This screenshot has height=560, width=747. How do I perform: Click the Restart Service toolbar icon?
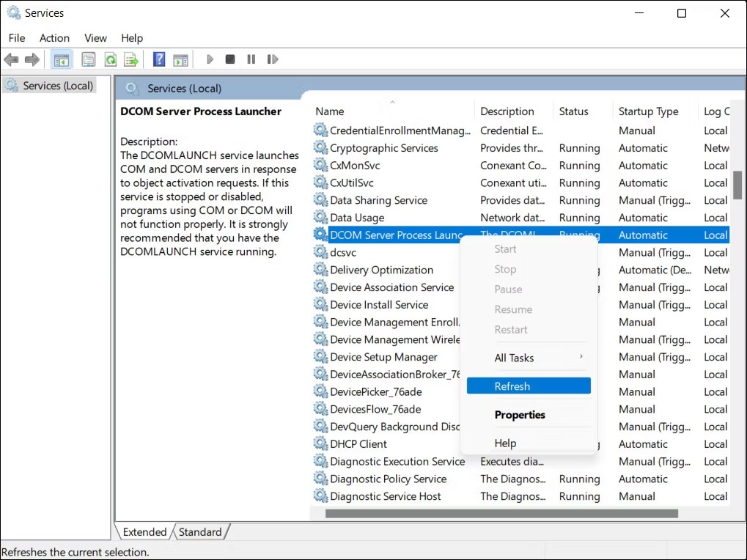coord(273,59)
